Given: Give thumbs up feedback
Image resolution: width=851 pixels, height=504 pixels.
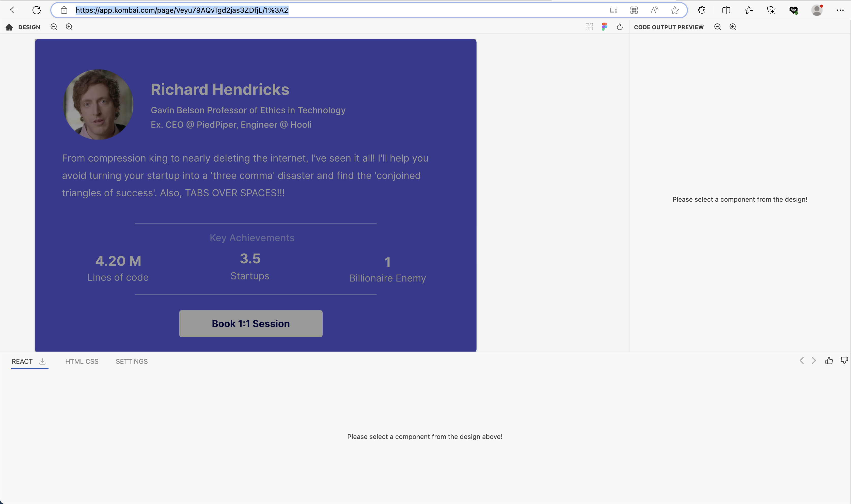Looking at the screenshot, I should coord(829,360).
